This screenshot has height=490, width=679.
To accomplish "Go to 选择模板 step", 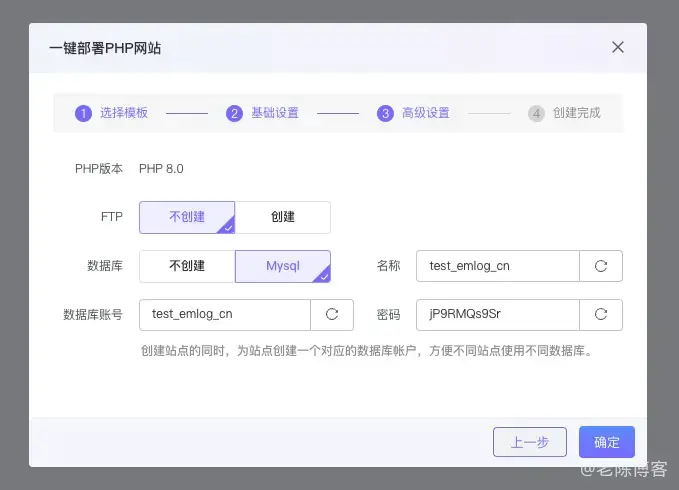I will [124, 113].
